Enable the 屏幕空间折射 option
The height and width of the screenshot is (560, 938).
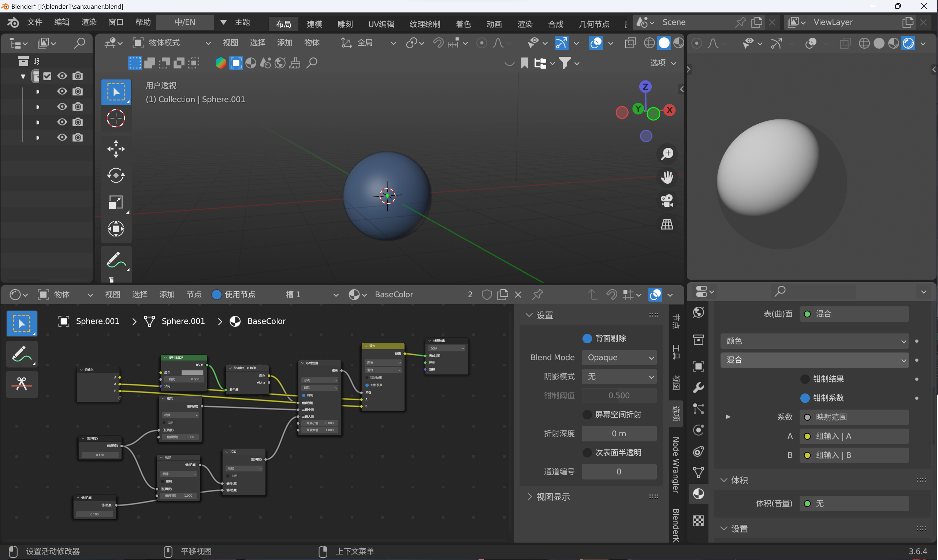tap(587, 414)
